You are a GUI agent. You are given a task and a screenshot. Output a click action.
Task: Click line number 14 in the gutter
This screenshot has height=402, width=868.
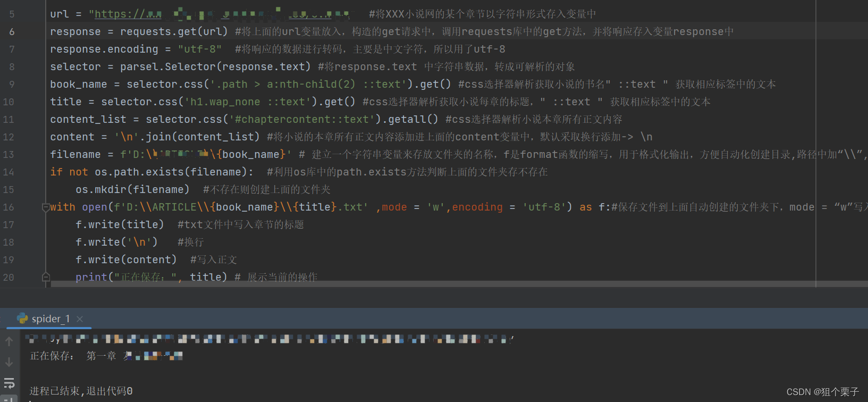tap(9, 172)
